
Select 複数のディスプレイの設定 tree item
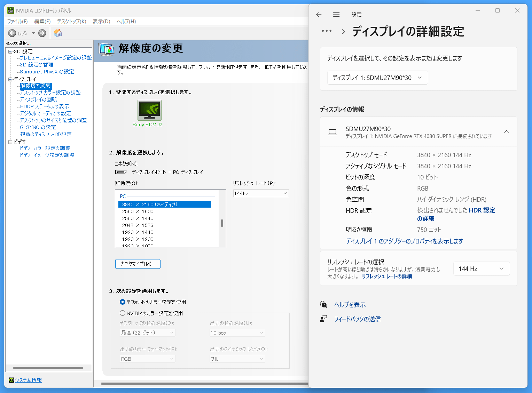(46, 134)
